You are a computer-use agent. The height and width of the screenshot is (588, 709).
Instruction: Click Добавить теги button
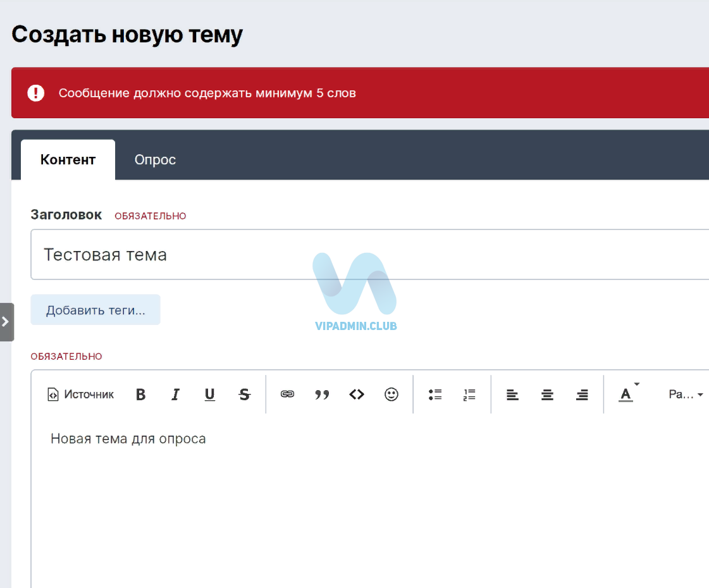(96, 310)
